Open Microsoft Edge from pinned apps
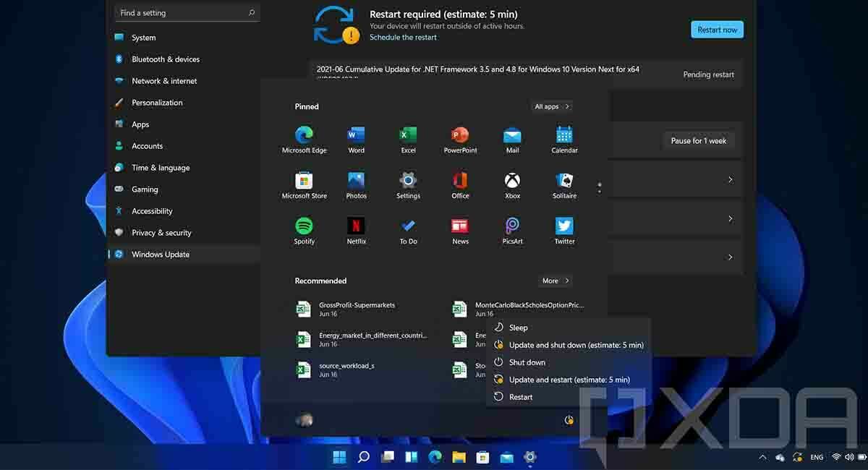 tap(304, 140)
